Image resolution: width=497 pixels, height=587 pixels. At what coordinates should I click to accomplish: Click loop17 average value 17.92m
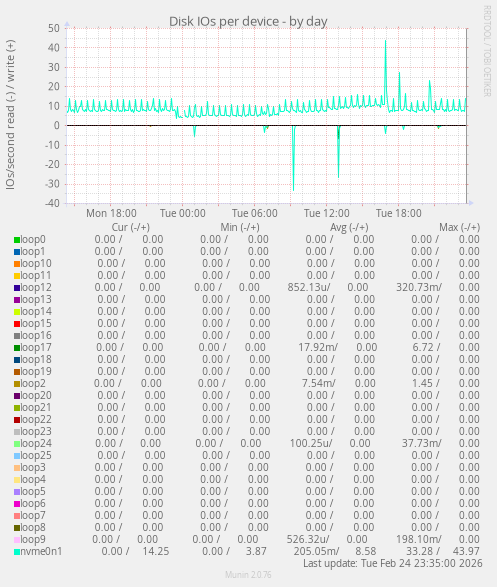318,347
